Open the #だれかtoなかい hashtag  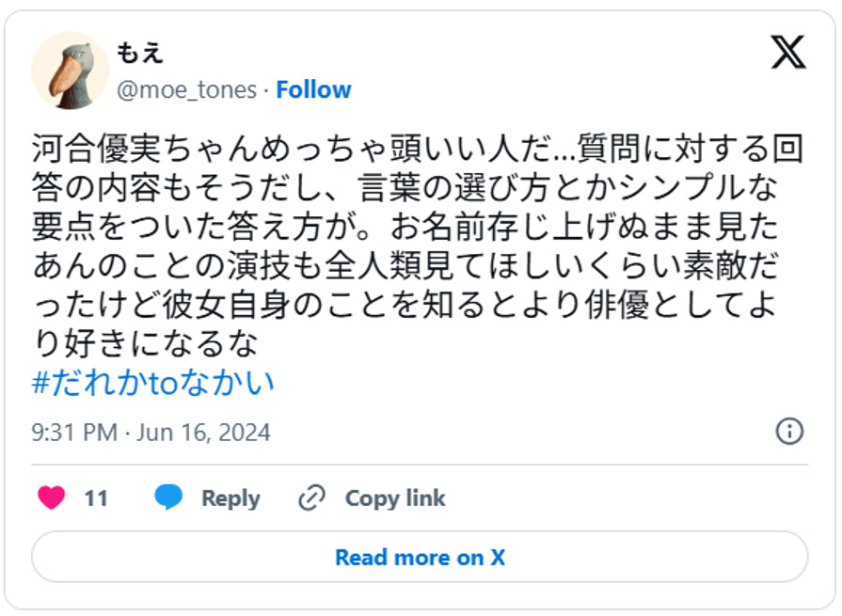click(x=153, y=384)
